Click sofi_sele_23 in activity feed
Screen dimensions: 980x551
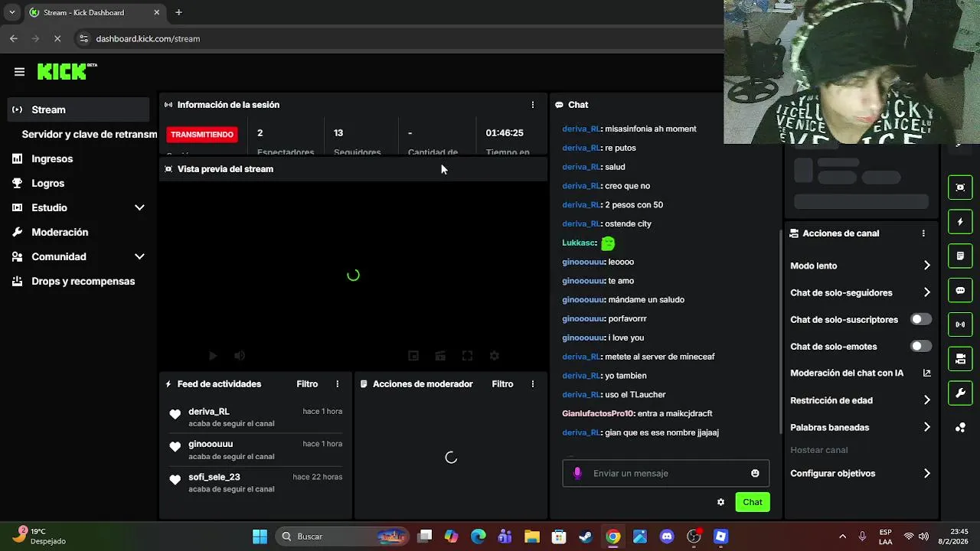point(214,477)
